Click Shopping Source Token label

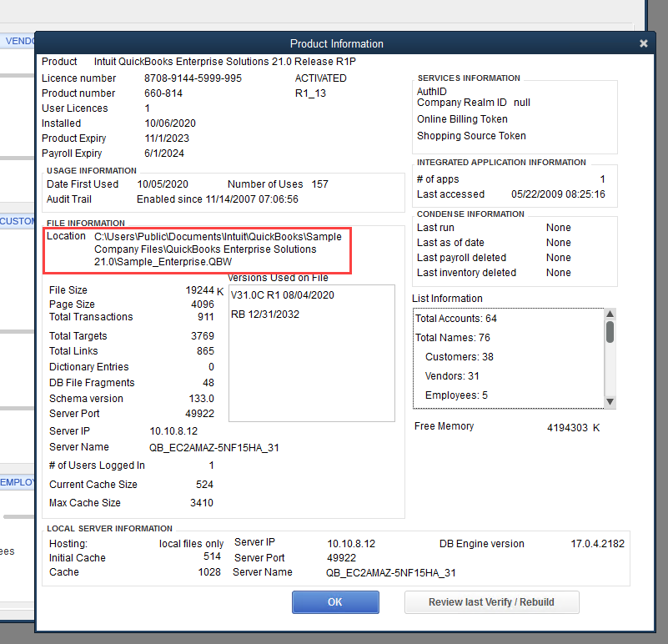471,136
